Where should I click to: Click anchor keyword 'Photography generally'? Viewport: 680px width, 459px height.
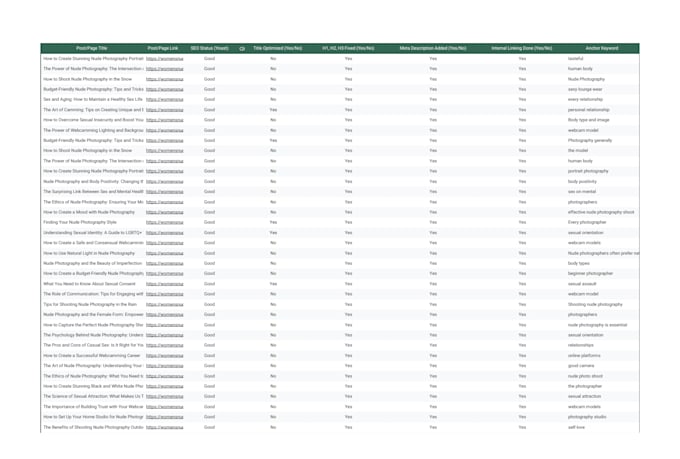590,141
